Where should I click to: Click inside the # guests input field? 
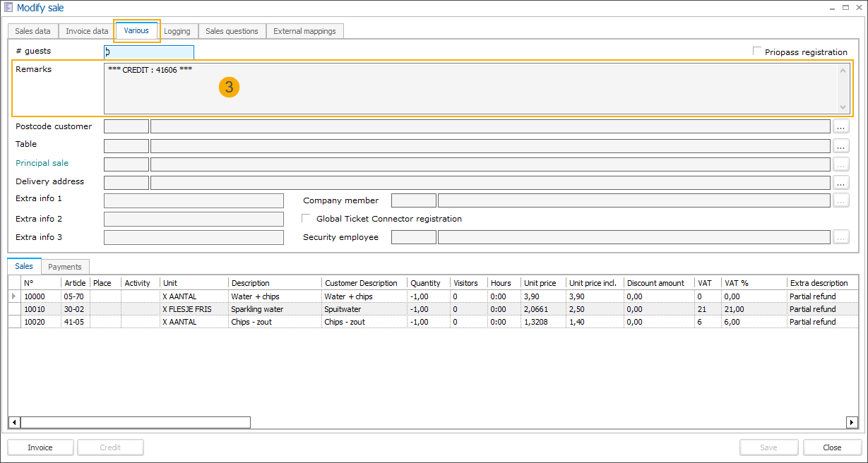[149, 52]
